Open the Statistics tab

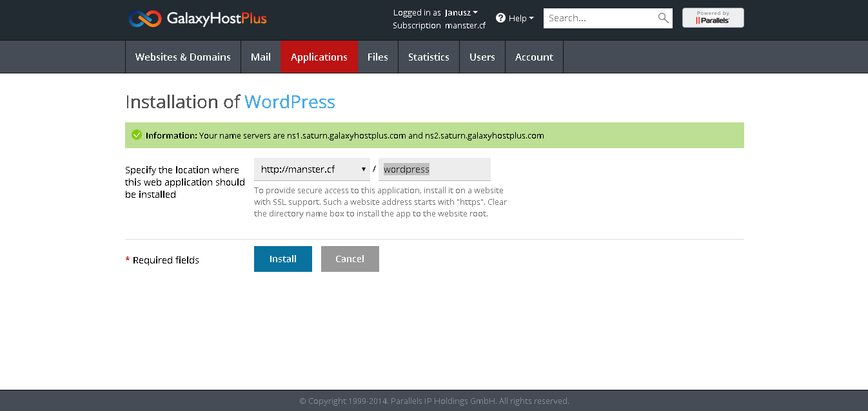tap(429, 57)
